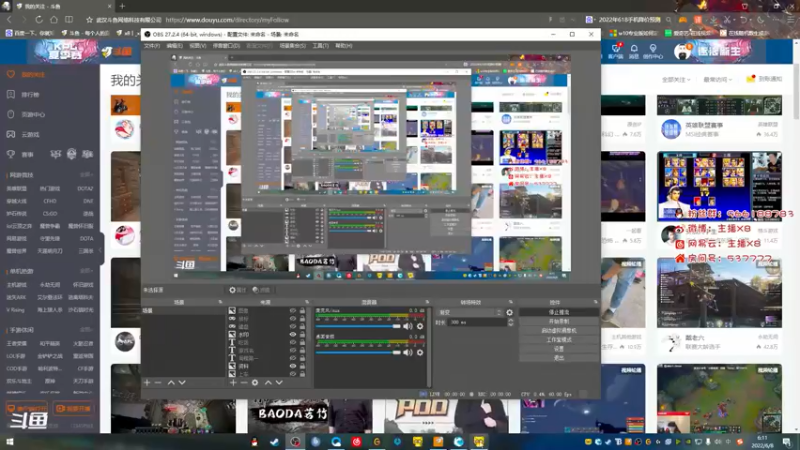Open 桌面音频 audio settings gear
800x450 pixels.
tap(420, 352)
